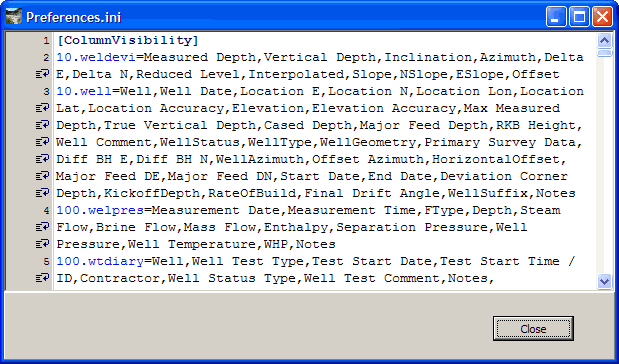619x364 pixels.
Task: Place cursor on the 10.weldevi key
Action: [x=96, y=57]
